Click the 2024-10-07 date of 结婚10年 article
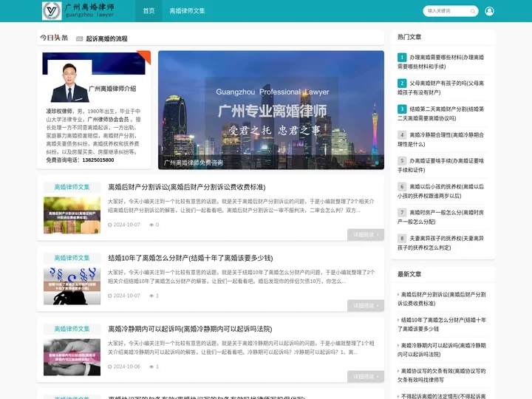Viewport: 532px width, 399px height. click(126, 296)
